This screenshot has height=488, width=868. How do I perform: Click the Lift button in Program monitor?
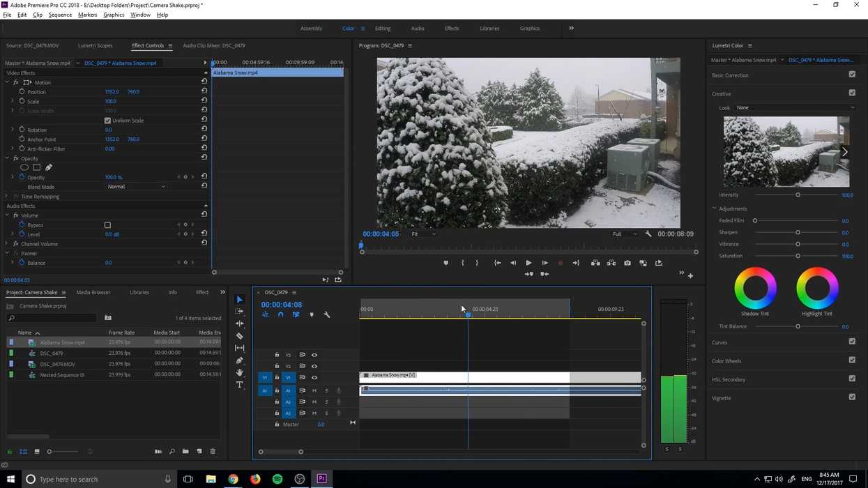(595, 263)
